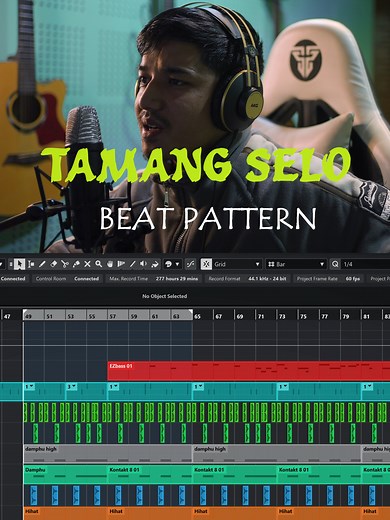
Task: Open the Bar grid type dropdown
Action: (296, 264)
